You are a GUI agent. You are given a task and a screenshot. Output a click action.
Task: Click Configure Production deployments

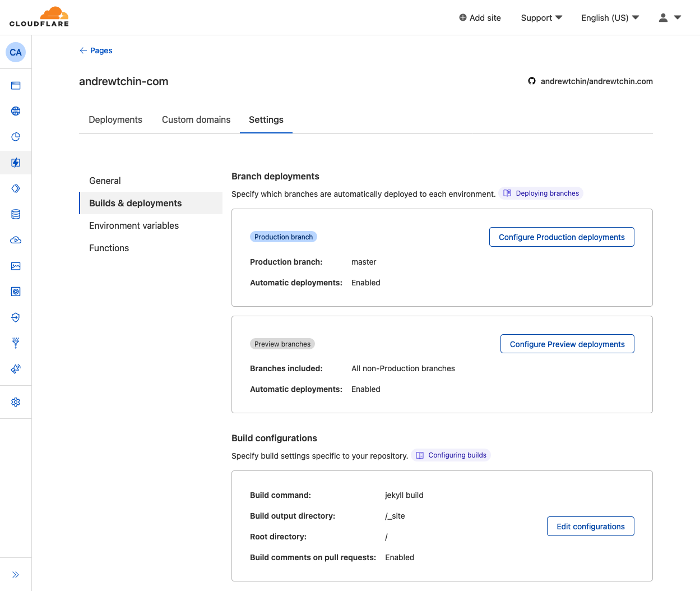click(561, 237)
